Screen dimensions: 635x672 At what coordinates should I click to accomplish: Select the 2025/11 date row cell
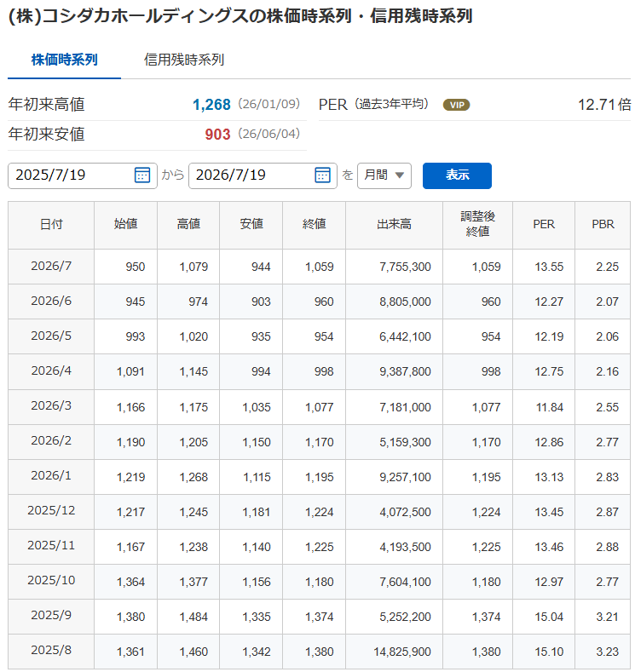[x=51, y=547]
